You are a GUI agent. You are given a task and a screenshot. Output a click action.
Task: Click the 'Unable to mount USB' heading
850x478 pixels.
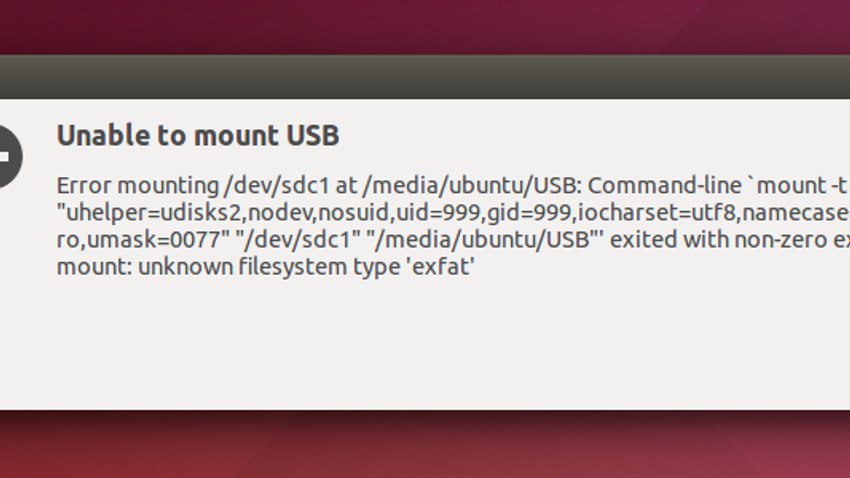coord(198,135)
